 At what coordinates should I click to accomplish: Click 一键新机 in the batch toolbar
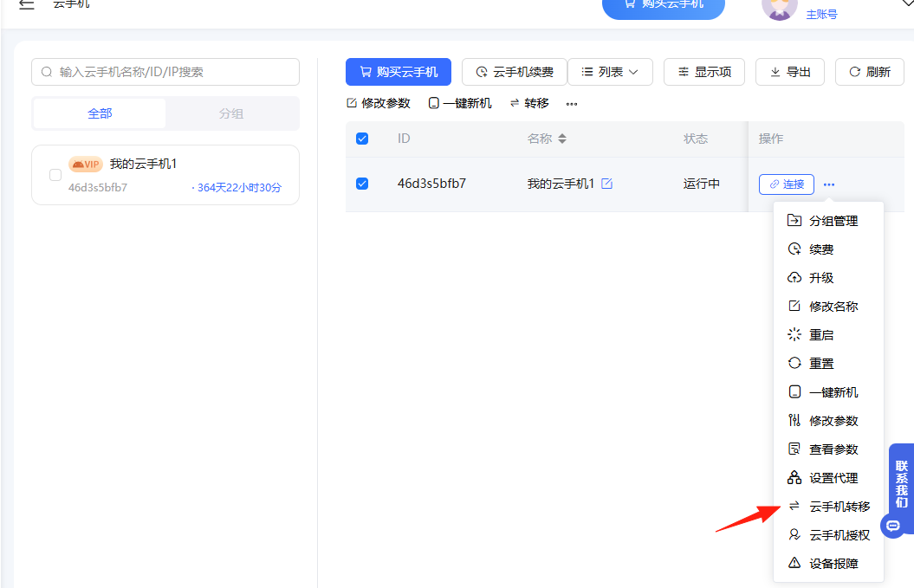click(x=460, y=103)
